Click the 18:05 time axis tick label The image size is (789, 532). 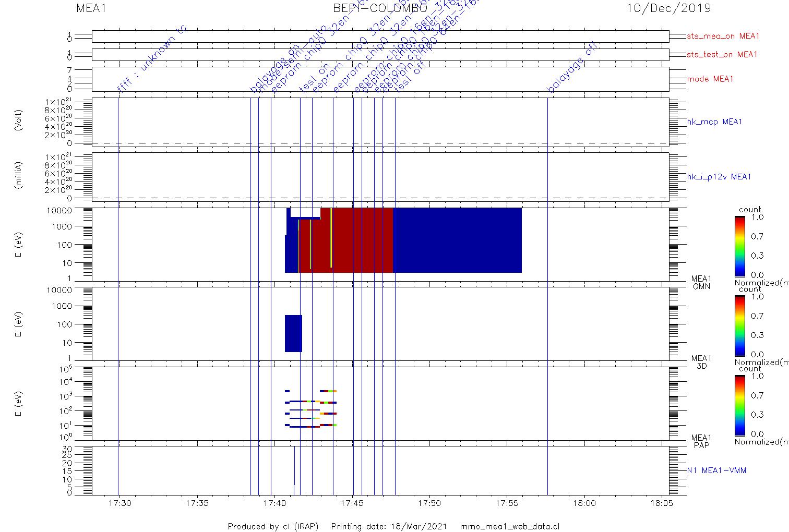pos(661,504)
